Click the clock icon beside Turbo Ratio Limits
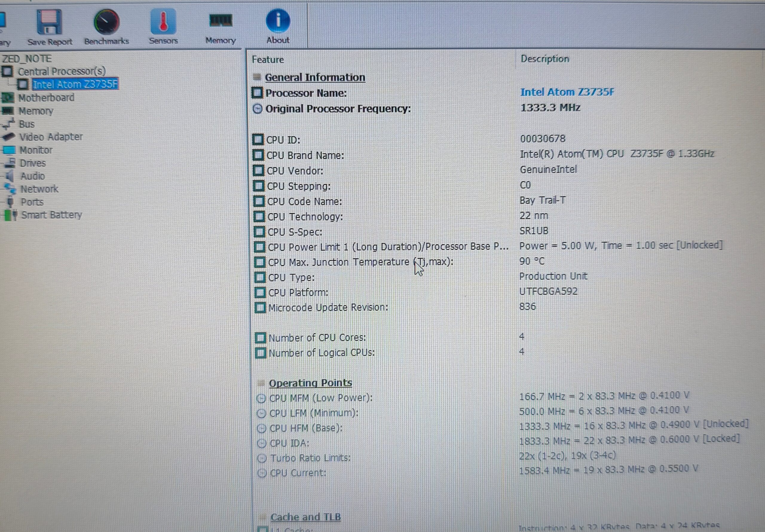This screenshot has height=532, width=765. point(262,459)
